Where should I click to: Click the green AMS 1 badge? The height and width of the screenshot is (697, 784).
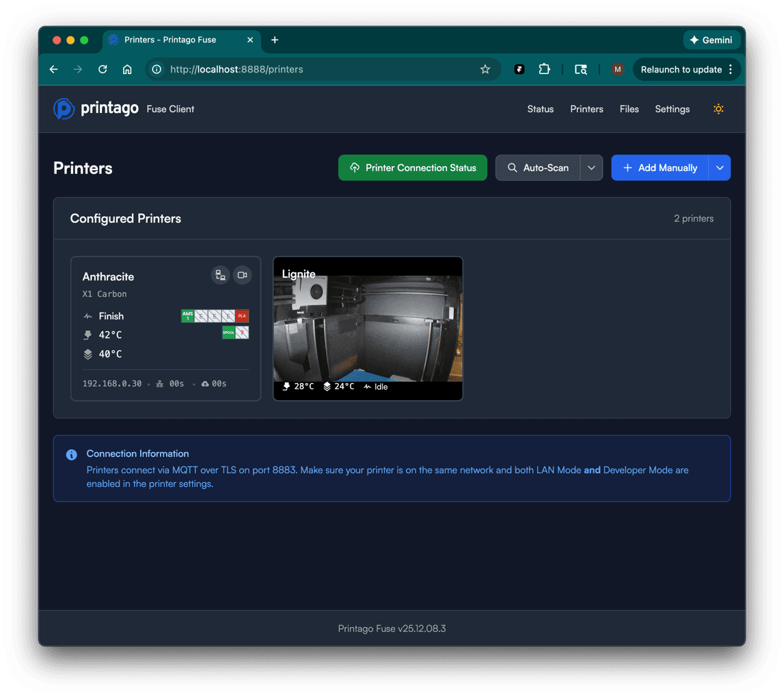tap(187, 316)
